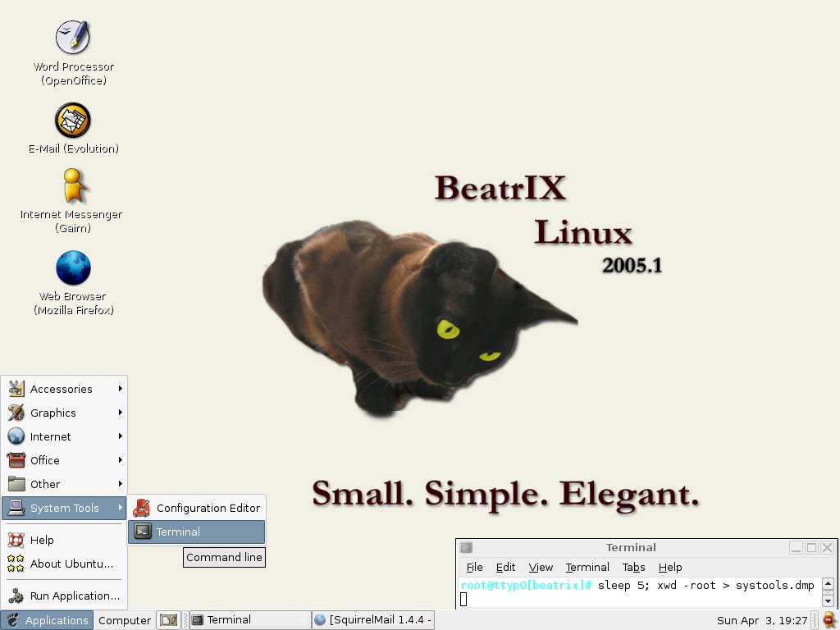840x630 pixels.
Task: Expand the Other submenu arrow
Action: (x=121, y=483)
